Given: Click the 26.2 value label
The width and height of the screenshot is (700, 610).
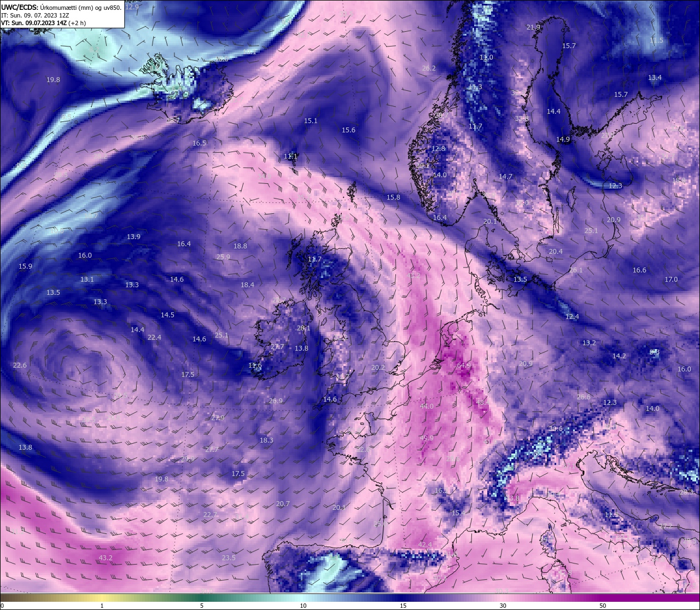Looking at the screenshot, I should coord(429,68).
